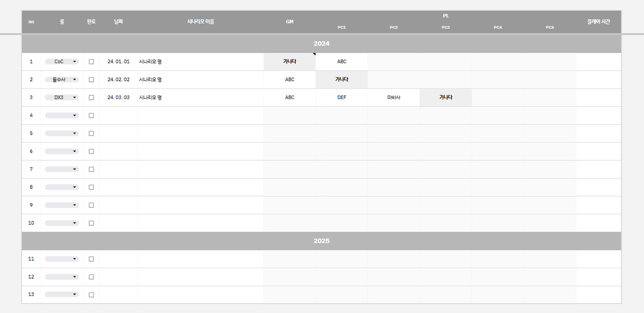
Task: Open the DX3 rule dropdown in row 3
Action: (x=62, y=98)
